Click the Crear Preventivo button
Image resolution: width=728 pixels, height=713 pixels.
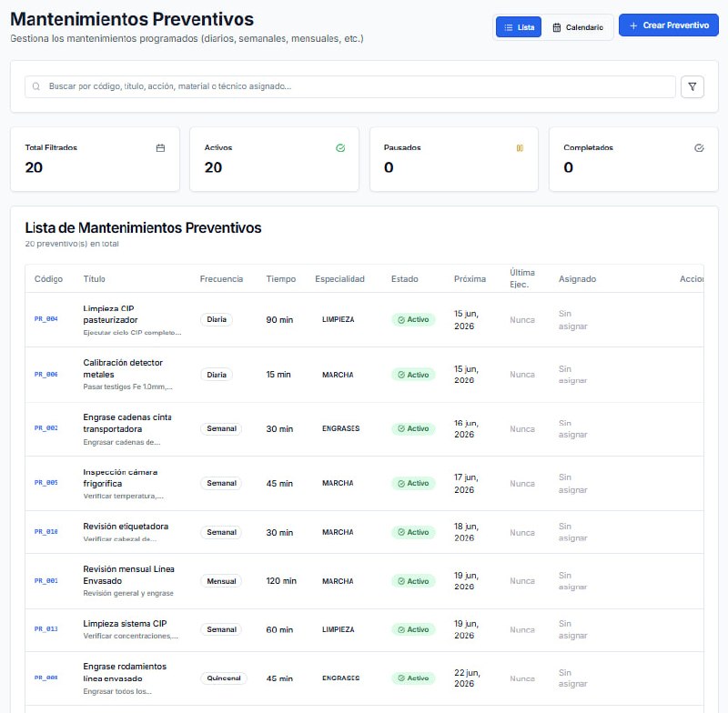click(669, 25)
